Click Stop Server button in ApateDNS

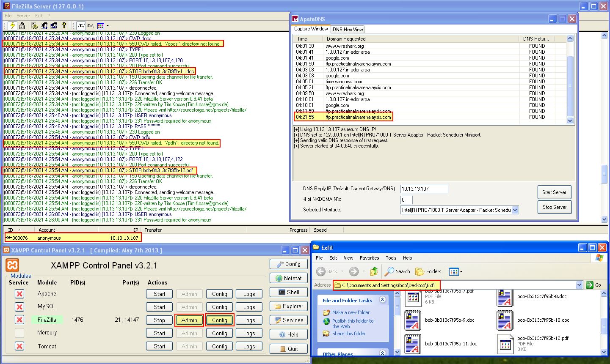(x=554, y=207)
